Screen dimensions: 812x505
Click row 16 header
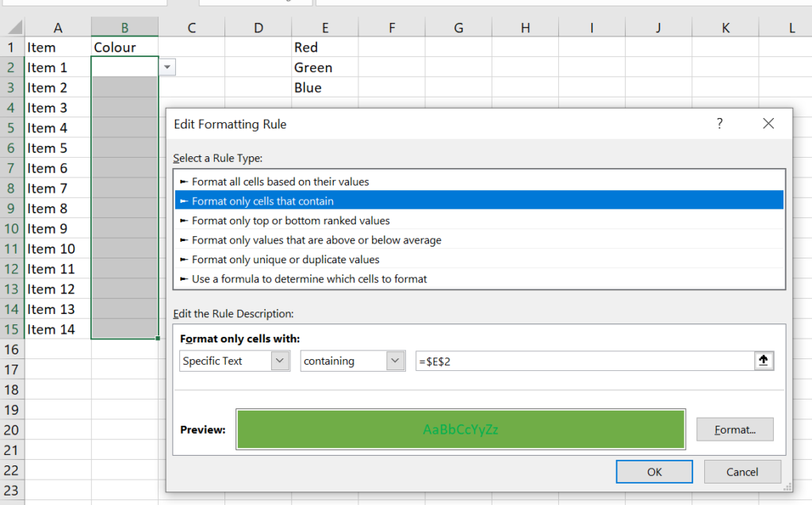tap(12, 350)
